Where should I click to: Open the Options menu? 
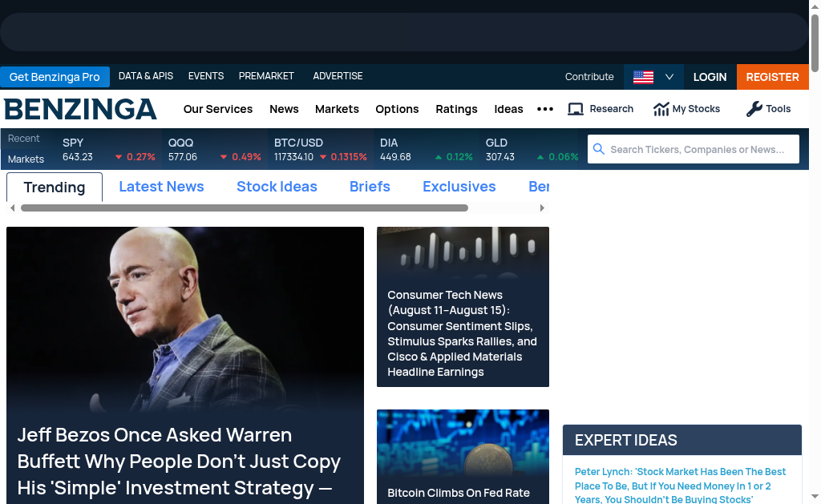397,109
